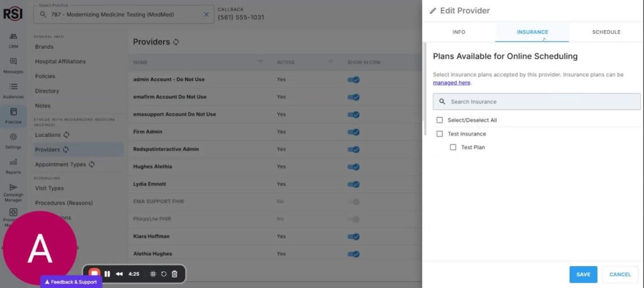Open Campaign Manager from the sidebar
Screen dimensions: 644x288
[x=13, y=191]
